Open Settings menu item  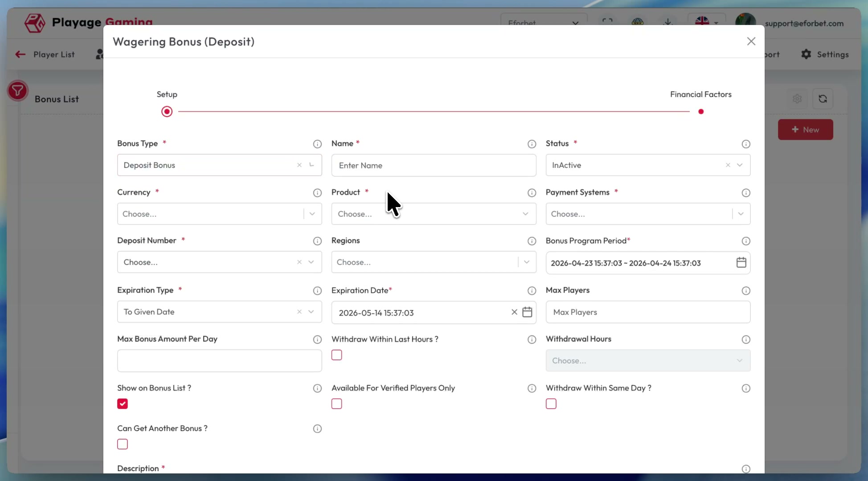(x=825, y=54)
